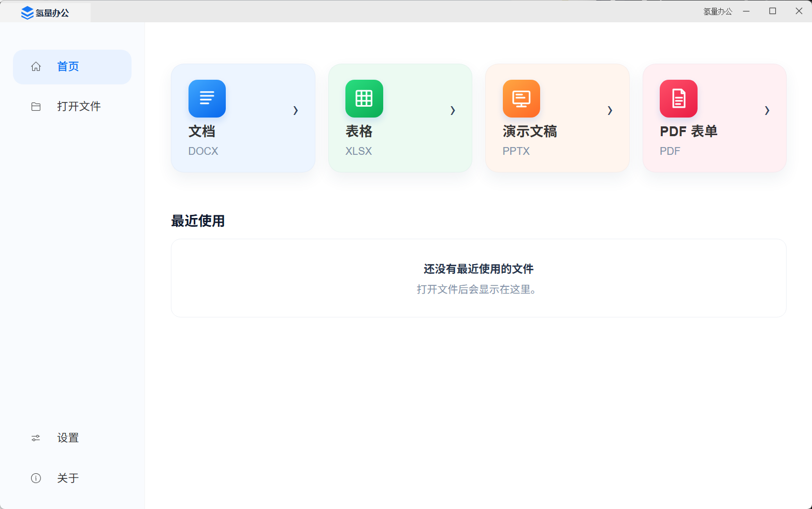This screenshot has width=812, height=509.
Task: Click the XLSX format label
Action: 359,151
